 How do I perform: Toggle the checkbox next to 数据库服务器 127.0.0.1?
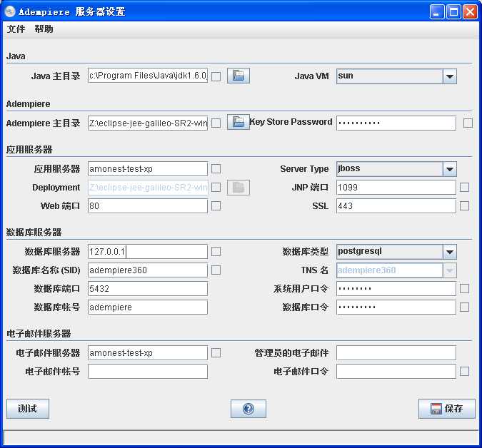coord(216,252)
